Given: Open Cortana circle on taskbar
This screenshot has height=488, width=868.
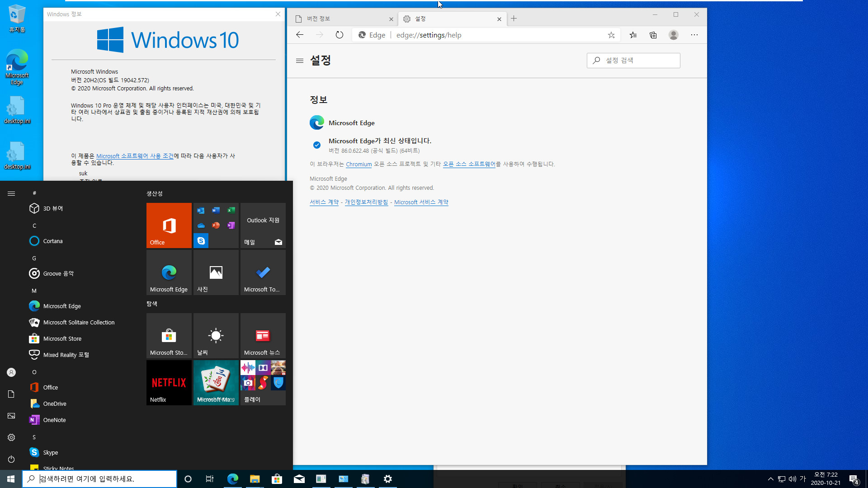Looking at the screenshot, I should 188,479.
